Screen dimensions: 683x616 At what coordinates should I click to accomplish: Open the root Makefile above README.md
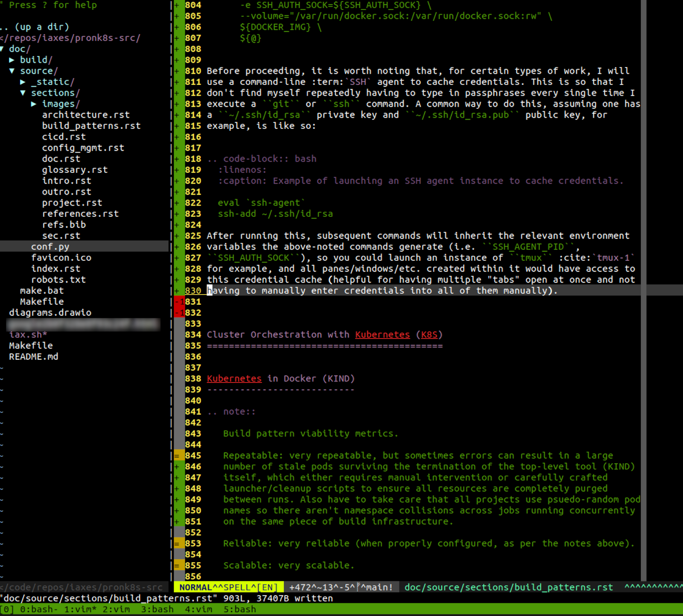[x=31, y=346]
